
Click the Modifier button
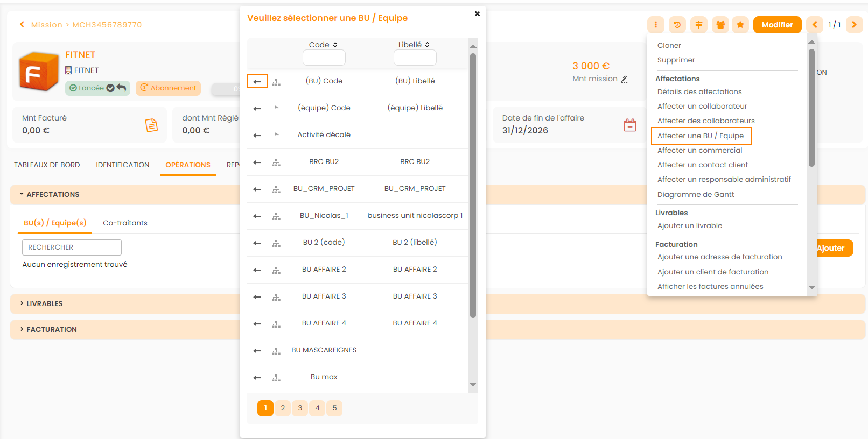pyautogui.click(x=777, y=25)
